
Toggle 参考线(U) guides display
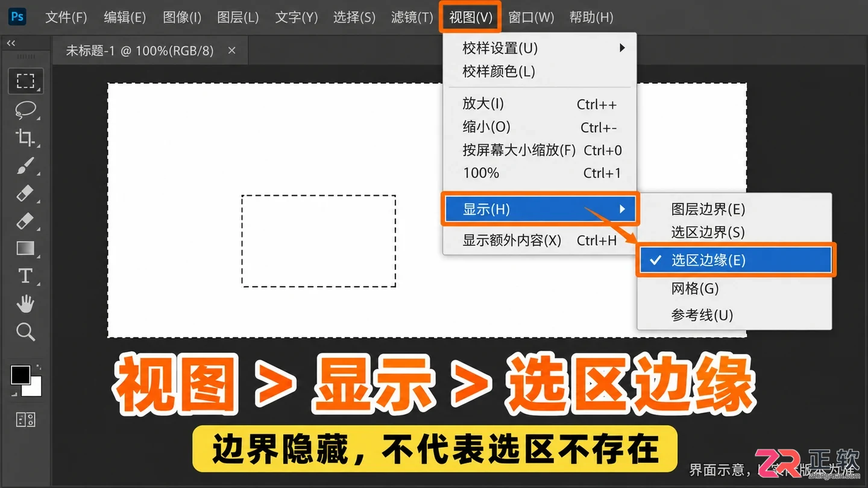point(735,315)
